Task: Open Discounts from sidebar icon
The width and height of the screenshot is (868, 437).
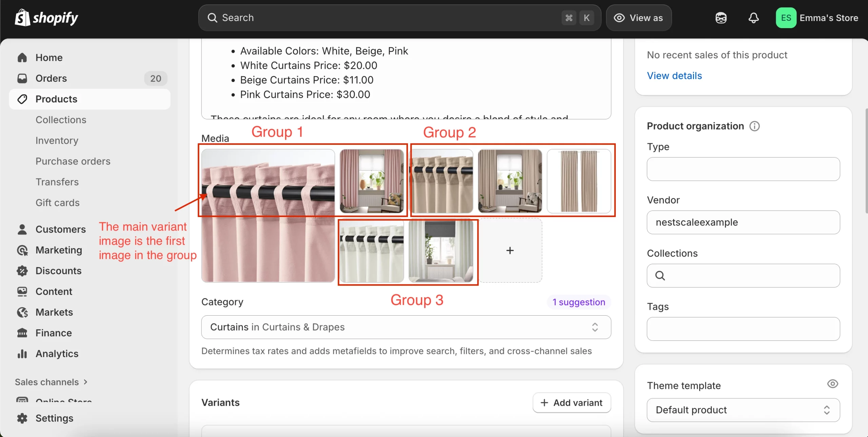Action: (x=22, y=271)
